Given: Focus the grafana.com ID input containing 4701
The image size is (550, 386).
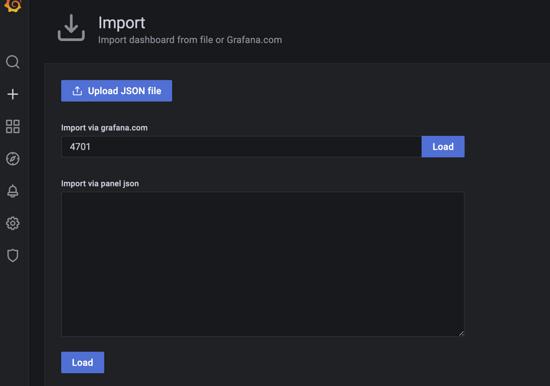Looking at the screenshot, I should point(241,147).
